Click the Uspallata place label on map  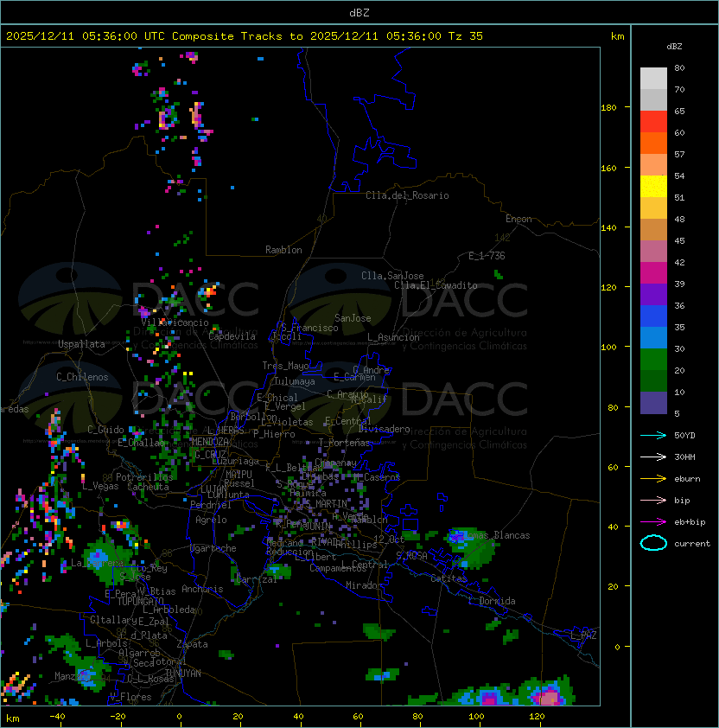click(81, 344)
